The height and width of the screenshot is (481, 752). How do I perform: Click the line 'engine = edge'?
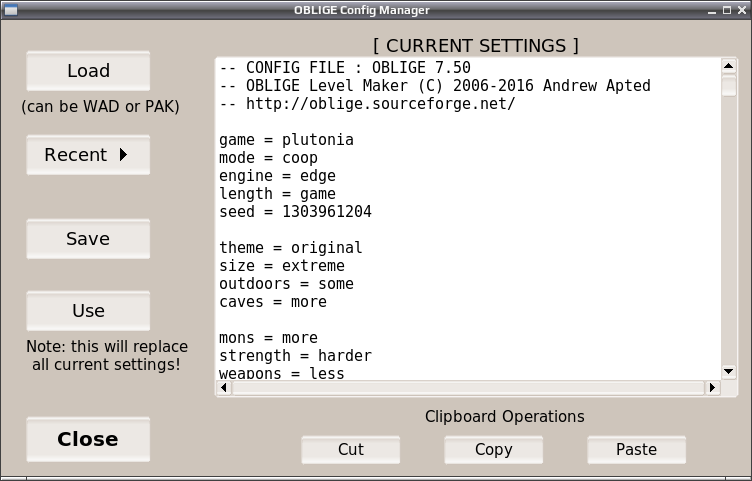277,176
